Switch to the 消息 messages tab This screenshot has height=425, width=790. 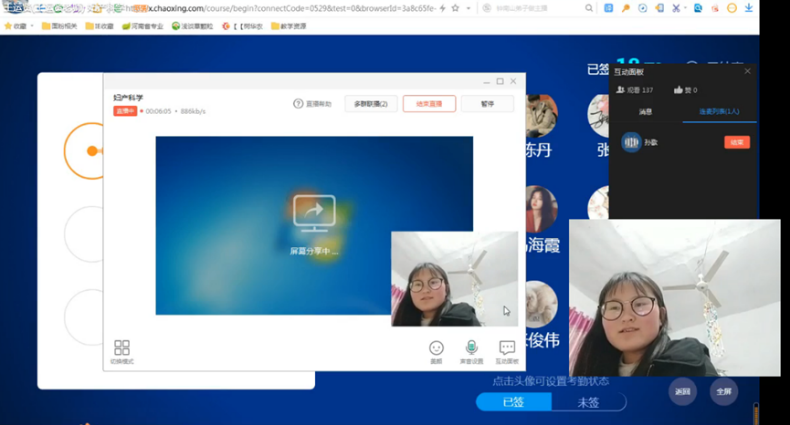coord(646,113)
